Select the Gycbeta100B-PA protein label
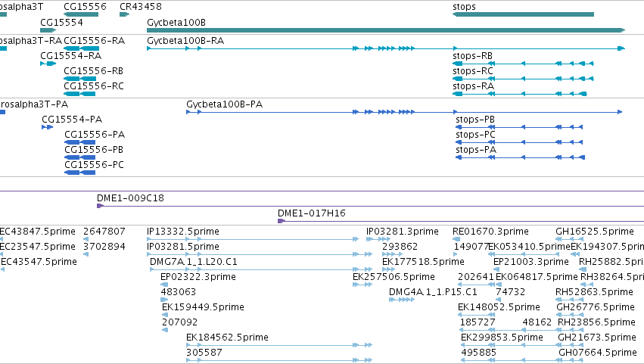The height and width of the screenshot is (364, 644). click(x=224, y=104)
